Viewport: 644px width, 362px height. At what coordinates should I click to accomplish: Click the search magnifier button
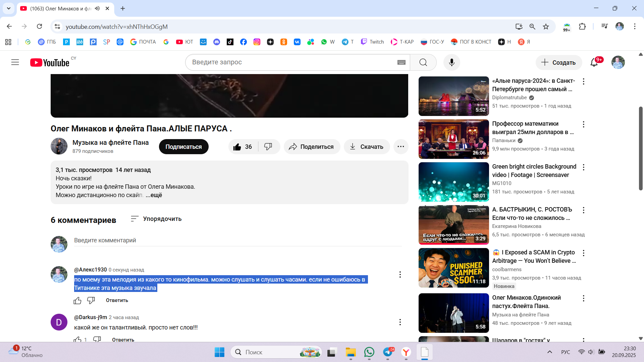pos(423,62)
